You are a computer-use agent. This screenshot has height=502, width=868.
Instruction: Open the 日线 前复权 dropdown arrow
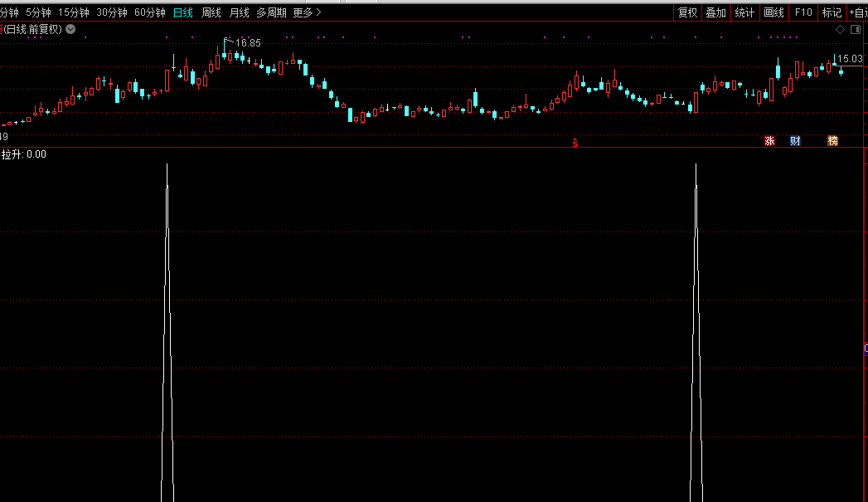[70, 29]
